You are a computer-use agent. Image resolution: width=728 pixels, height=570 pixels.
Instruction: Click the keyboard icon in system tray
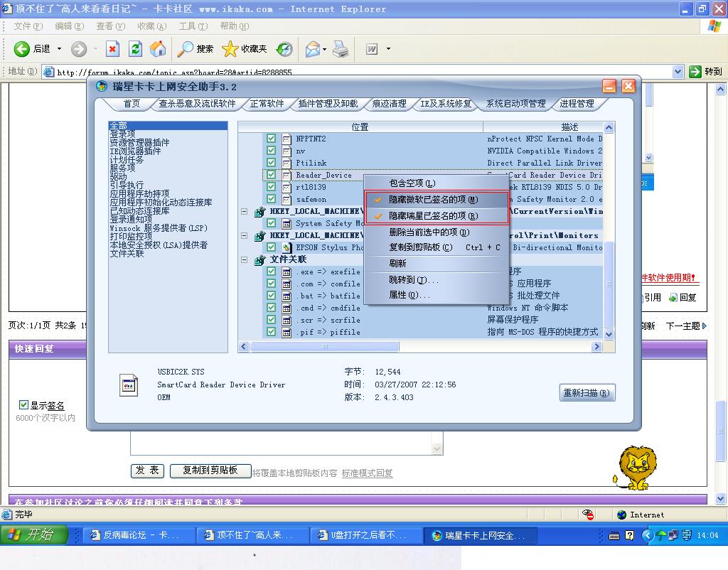[614, 536]
